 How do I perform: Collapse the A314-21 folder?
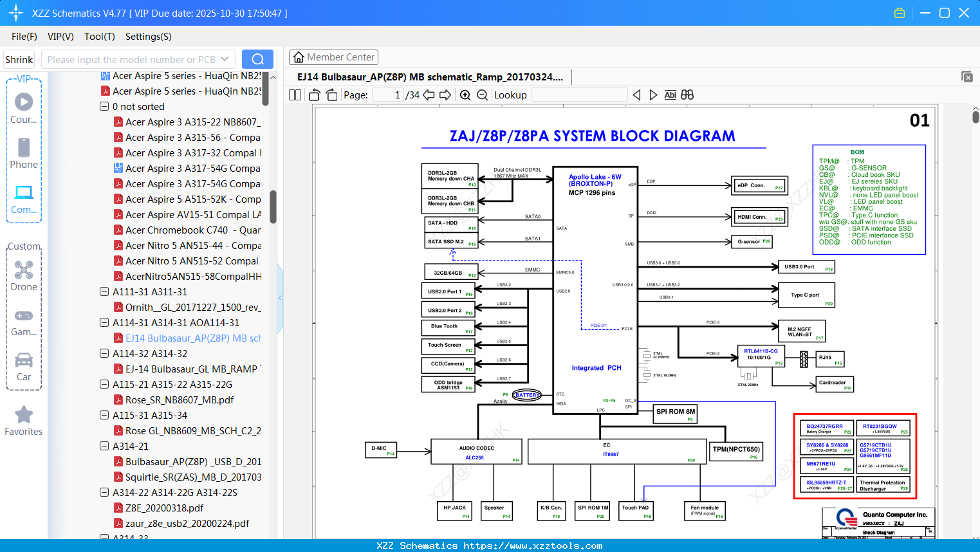[x=104, y=446]
